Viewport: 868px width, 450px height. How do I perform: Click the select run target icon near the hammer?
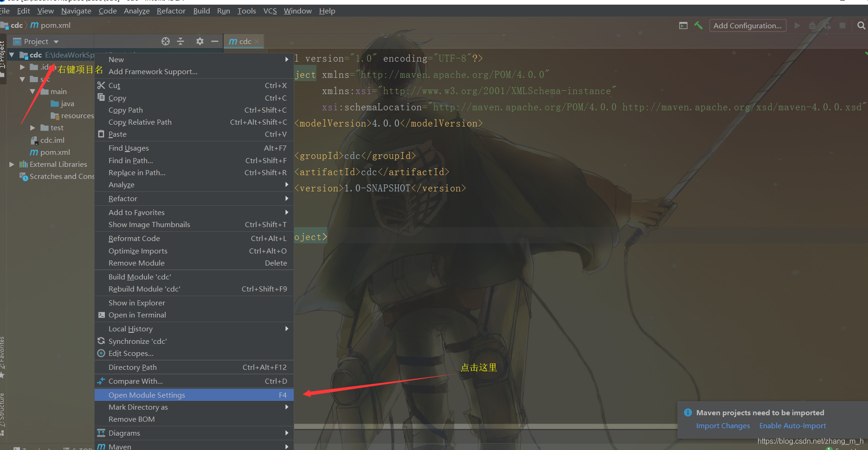pos(683,25)
